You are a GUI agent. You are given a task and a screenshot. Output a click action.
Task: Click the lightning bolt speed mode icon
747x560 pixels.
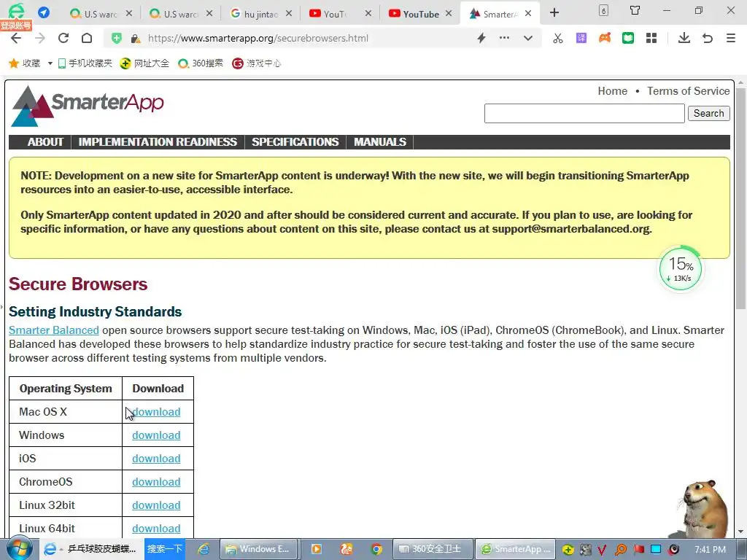[481, 38]
